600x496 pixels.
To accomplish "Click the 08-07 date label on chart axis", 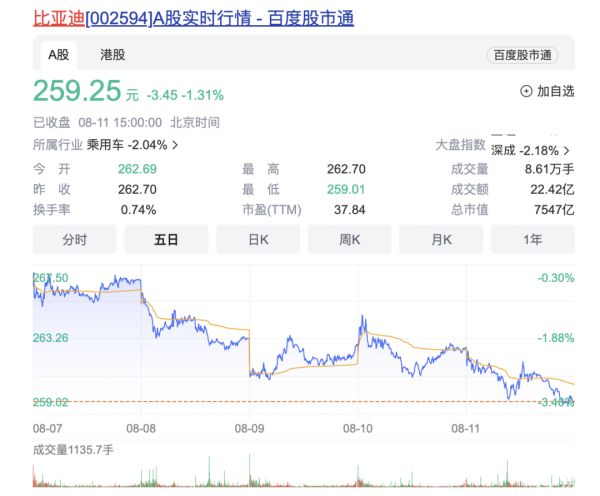I will pos(48,427).
